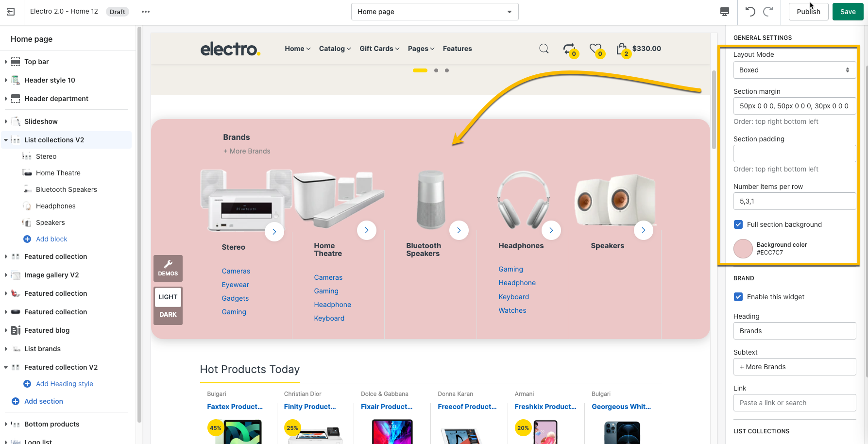Collapse the List collections V2 section
Screen dimensions: 868x444
[6, 140]
